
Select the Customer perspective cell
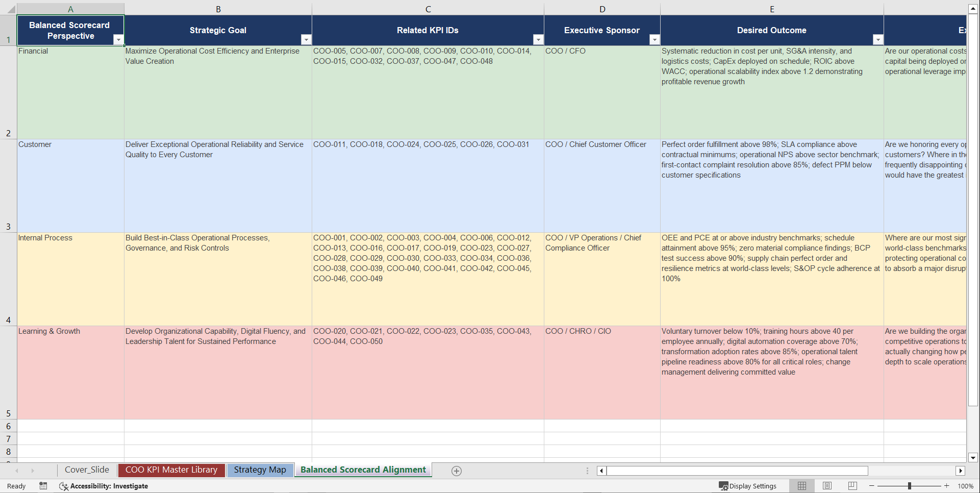click(x=70, y=186)
